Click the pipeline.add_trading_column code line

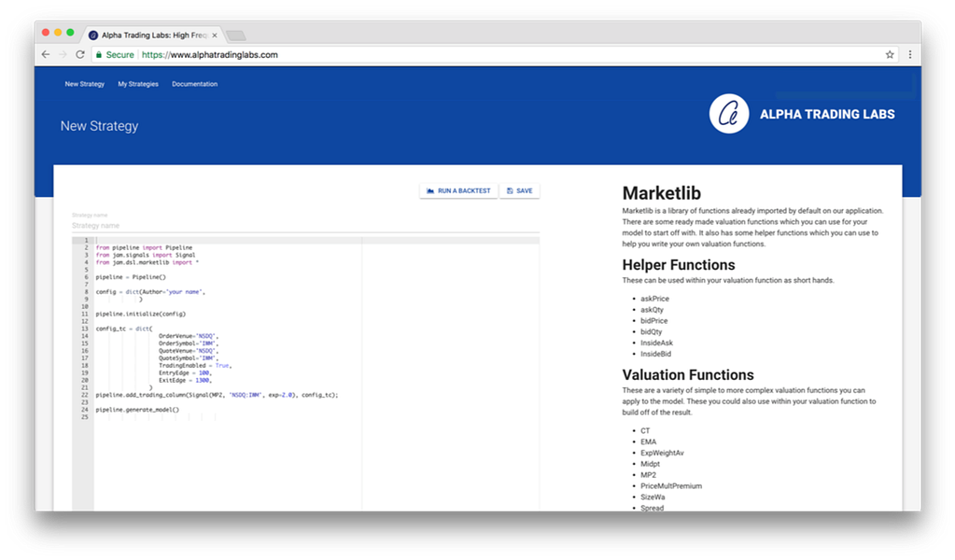217,395
